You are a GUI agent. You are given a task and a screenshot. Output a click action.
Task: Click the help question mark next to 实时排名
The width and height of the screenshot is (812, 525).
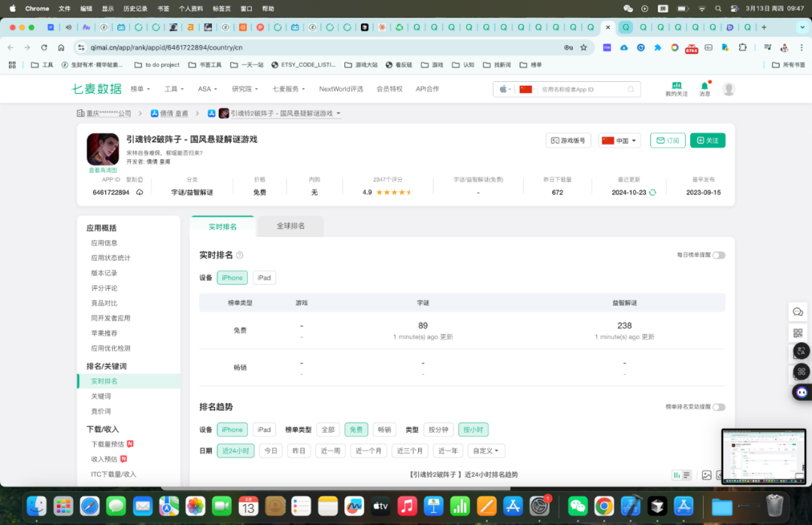240,255
